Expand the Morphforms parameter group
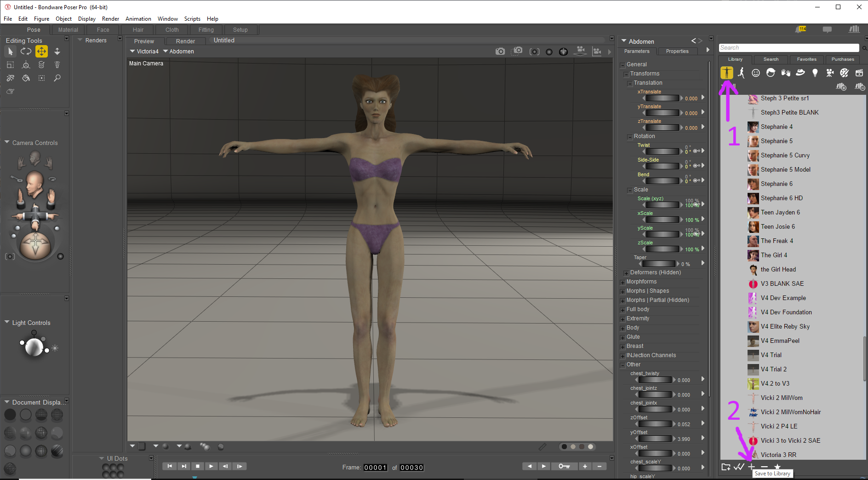 tap(622, 283)
